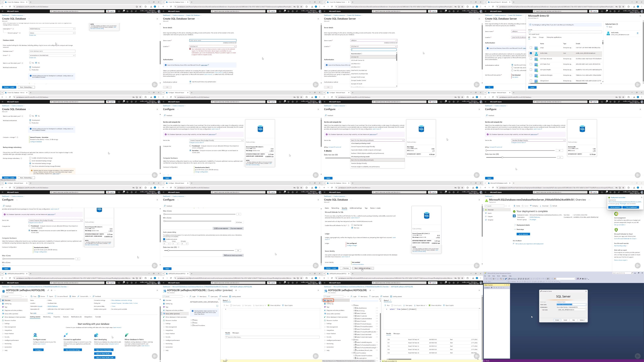Open Authentication dropdown in Connect to Server
644x362 pixels.
(571, 307)
